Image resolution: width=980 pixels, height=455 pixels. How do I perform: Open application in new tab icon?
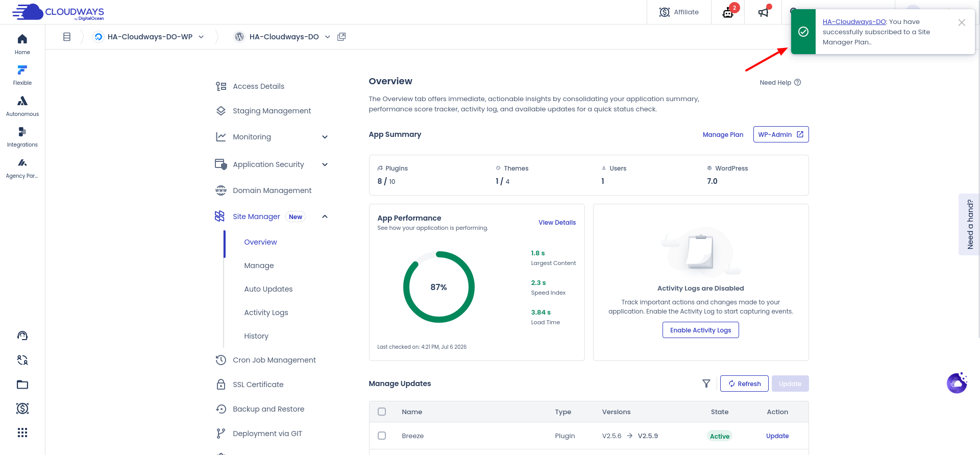click(341, 37)
